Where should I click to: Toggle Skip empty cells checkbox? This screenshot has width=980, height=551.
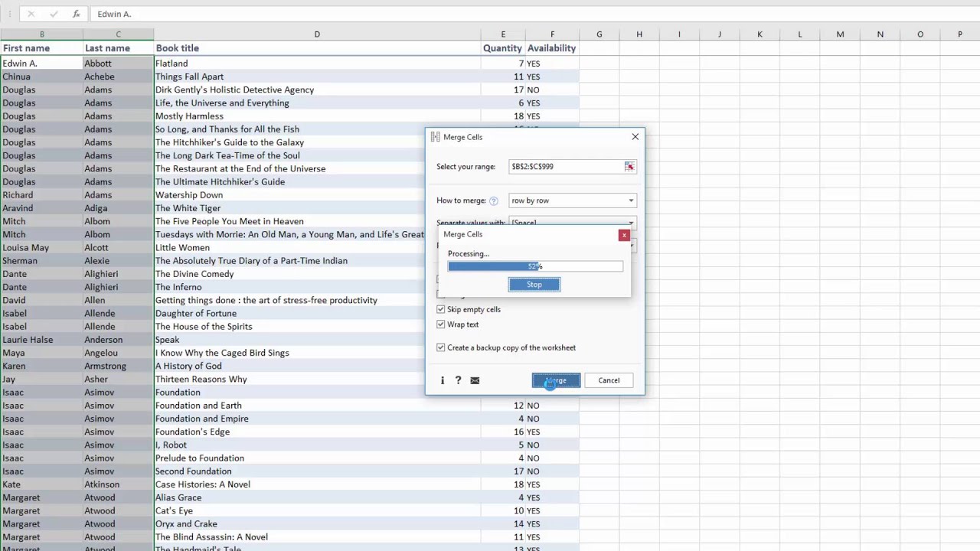pyautogui.click(x=441, y=309)
